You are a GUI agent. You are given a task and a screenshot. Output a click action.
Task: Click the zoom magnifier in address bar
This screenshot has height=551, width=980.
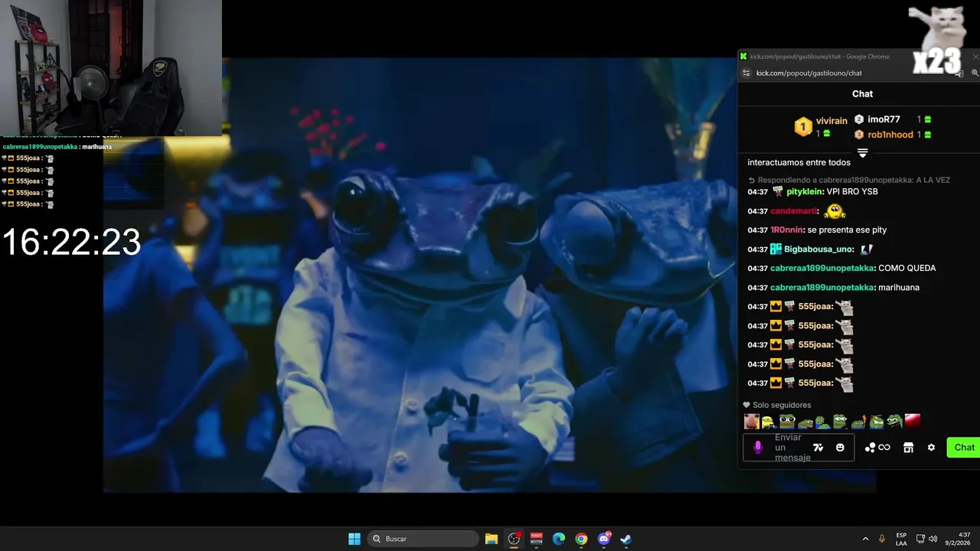(975, 73)
